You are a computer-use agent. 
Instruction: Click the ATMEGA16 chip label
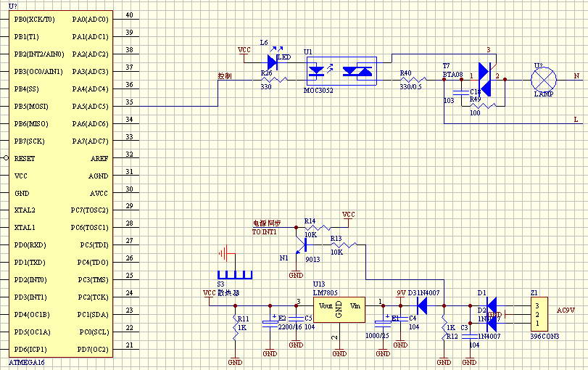pyautogui.click(x=28, y=361)
